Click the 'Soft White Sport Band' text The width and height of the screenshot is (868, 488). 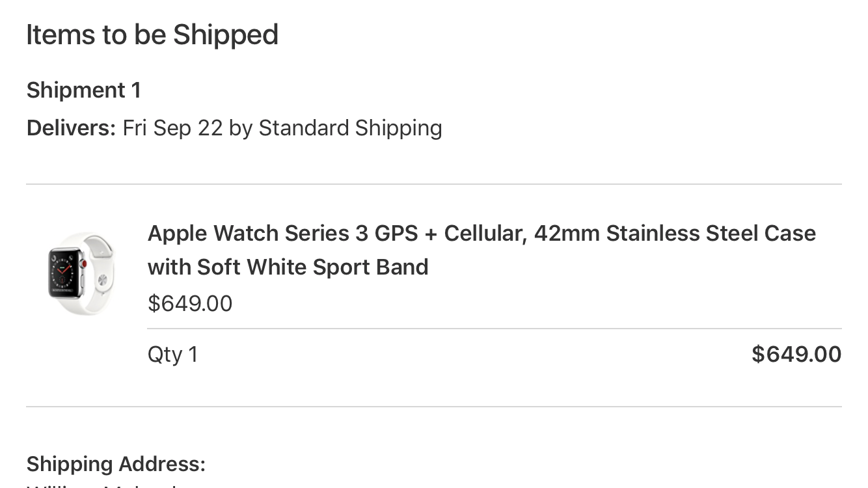pyautogui.click(x=313, y=267)
